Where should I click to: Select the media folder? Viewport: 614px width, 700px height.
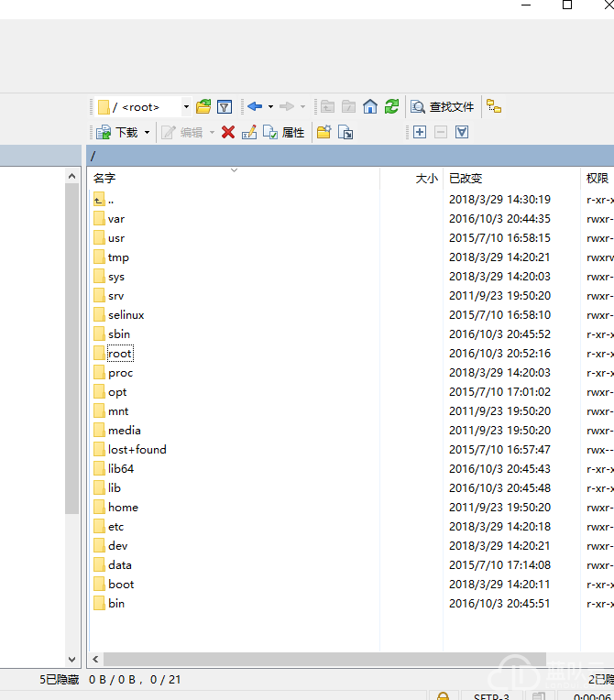pos(117,431)
